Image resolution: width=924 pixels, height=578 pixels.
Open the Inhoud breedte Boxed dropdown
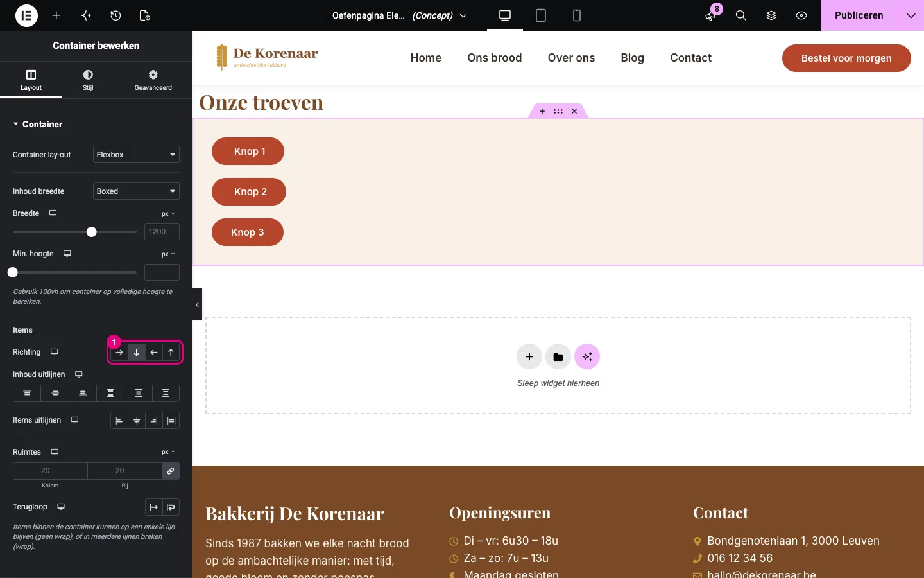[x=136, y=191]
